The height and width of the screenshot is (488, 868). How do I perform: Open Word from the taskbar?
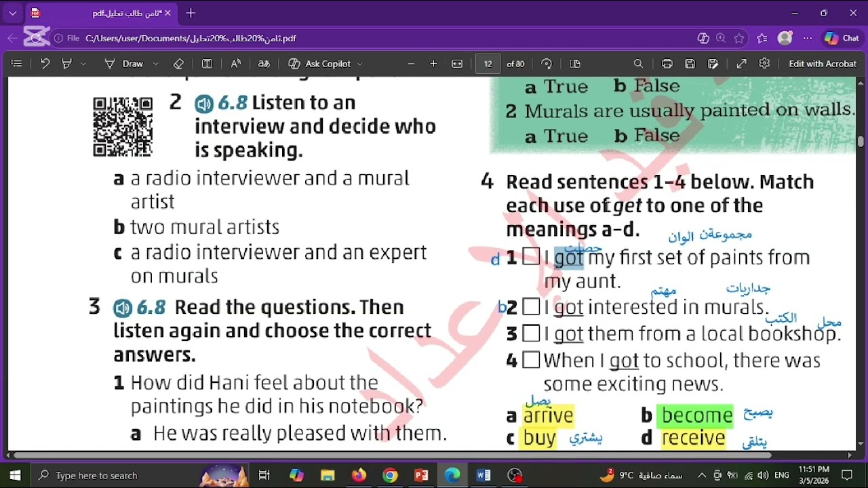[x=484, y=475]
